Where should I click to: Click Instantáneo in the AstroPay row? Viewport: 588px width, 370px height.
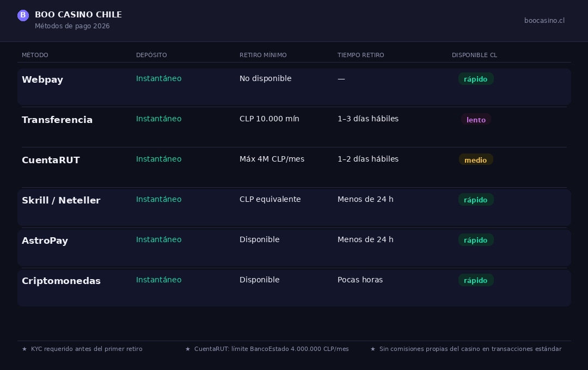[158, 239]
